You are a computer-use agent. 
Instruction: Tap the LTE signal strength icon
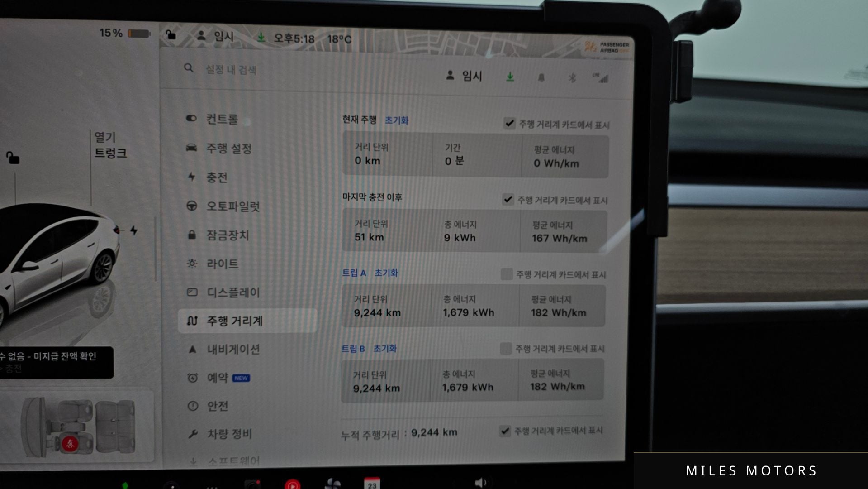tap(601, 78)
